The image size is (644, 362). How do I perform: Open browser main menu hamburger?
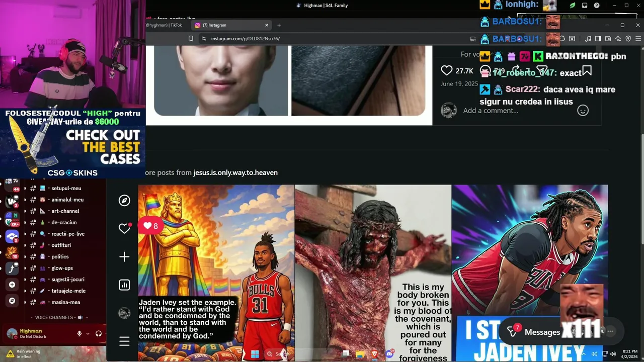coord(638,39)
